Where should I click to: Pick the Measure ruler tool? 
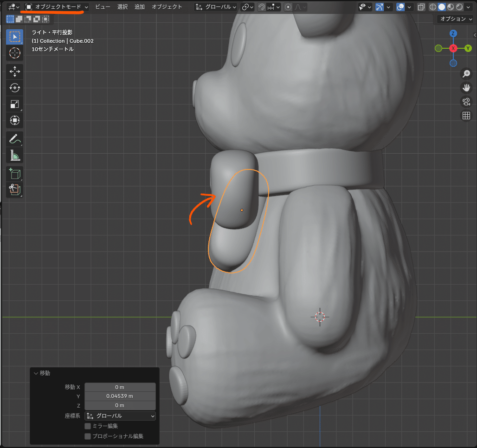pos(14,155)
